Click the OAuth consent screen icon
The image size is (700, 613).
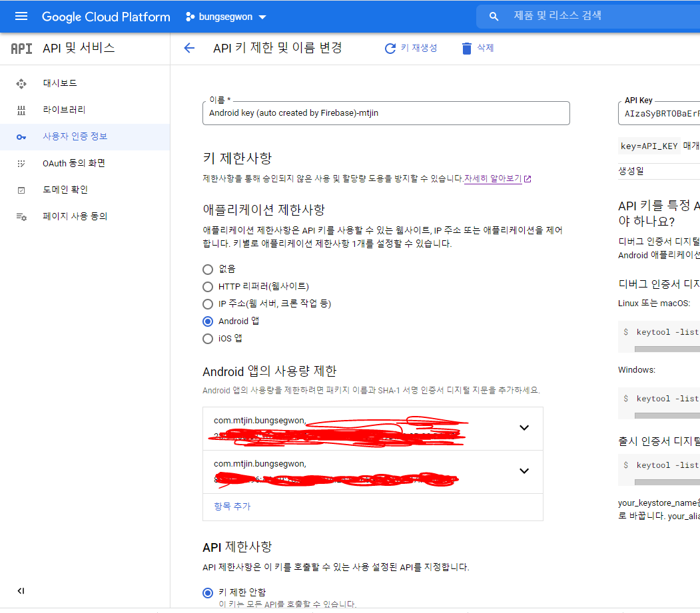point(21,164)
